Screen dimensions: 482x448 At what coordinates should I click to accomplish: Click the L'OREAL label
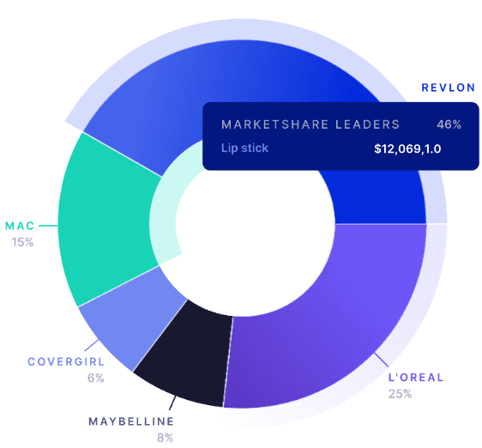(x=416, y=378)
